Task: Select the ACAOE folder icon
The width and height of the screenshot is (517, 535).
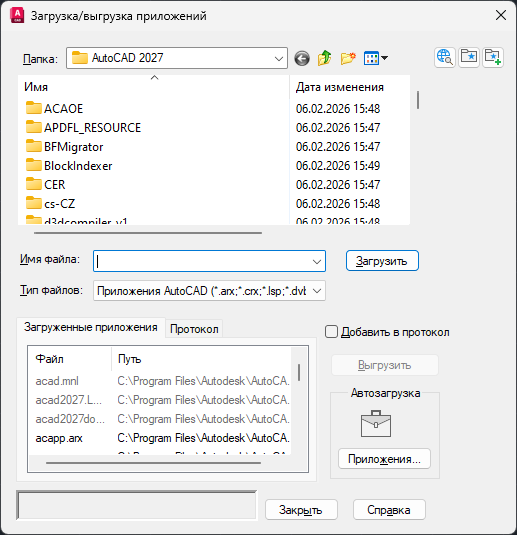Action: [33, 108]
